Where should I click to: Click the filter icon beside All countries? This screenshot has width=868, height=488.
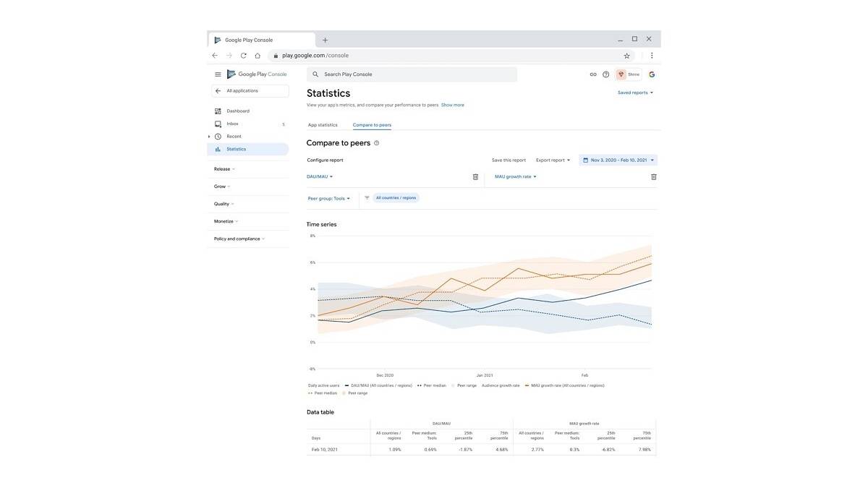(x=367, y=197)
